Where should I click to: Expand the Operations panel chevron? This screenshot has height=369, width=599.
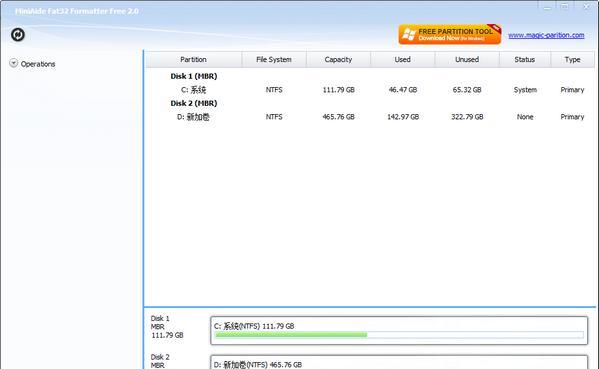(x=13, y=63)
